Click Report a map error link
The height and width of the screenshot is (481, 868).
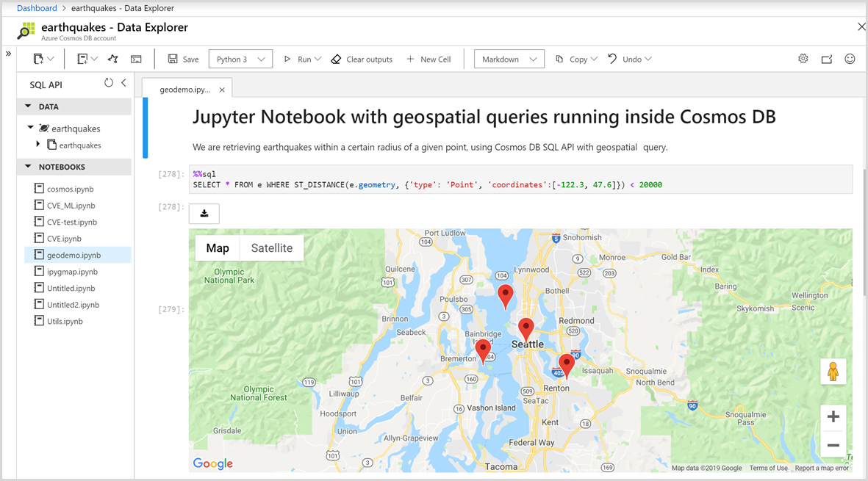tap(822, 468)
